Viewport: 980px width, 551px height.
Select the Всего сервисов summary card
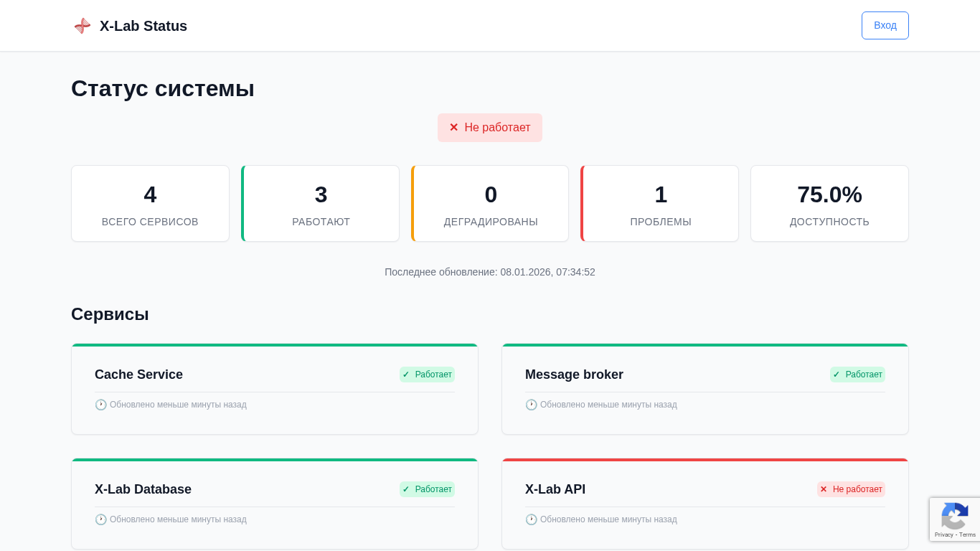[150, 204]
